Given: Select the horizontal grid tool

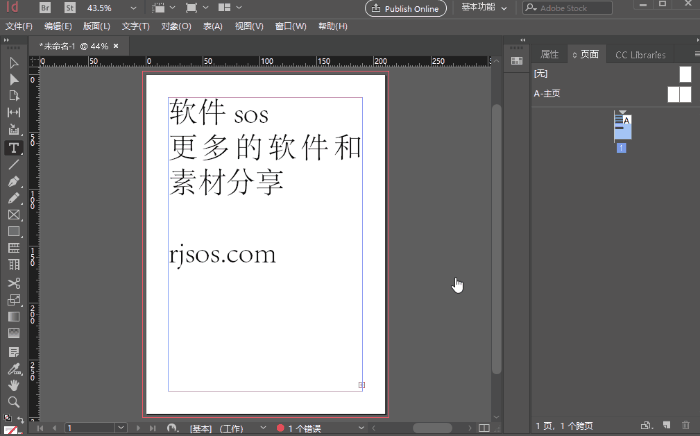Looking at the screenshot, I should 14,248.
